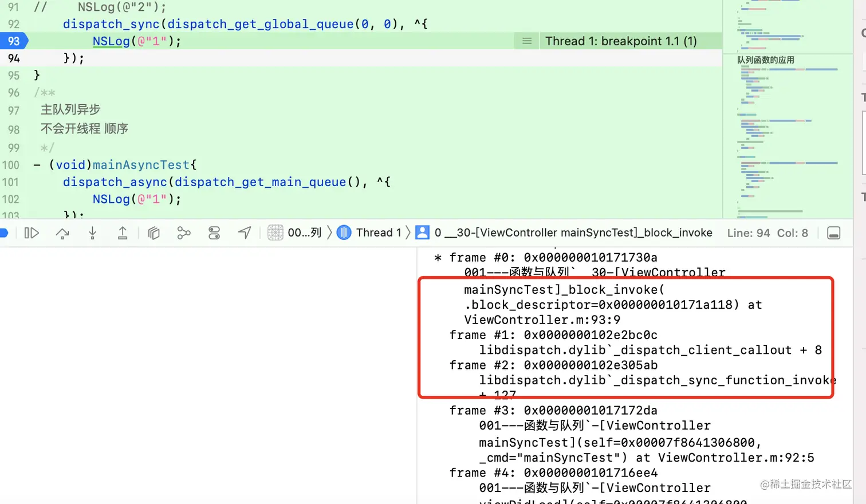The height and width of the screenshot is (504, 866).
Task: Click the Continue program execution button
Action: point(32,233)
